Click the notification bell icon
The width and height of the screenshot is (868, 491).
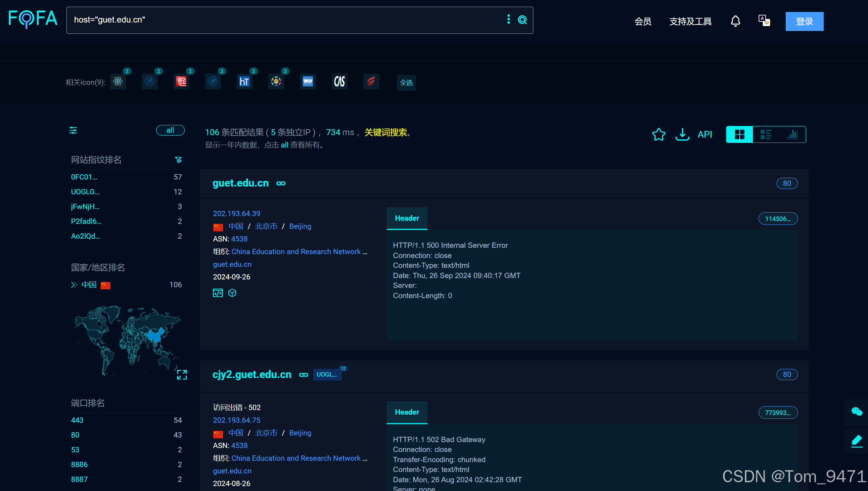(735, 21)
